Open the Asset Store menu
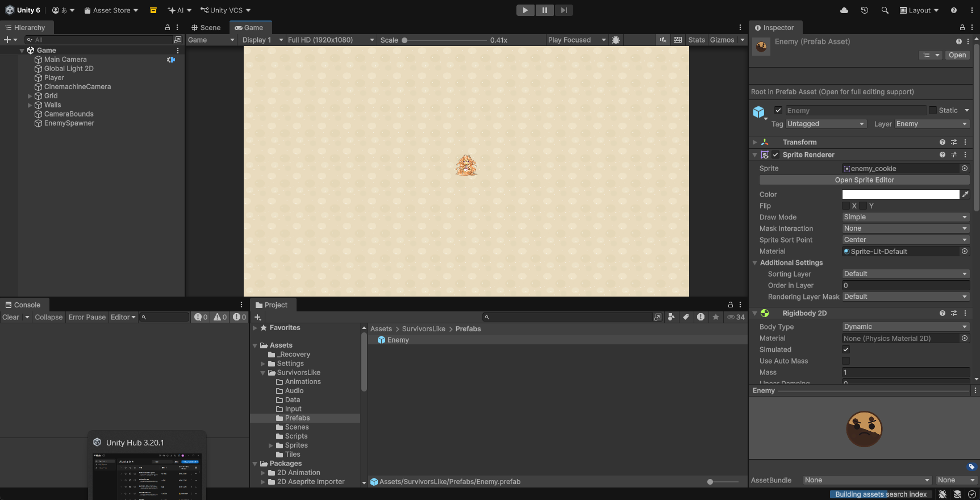The image size is (980, 500). click(x=111, y=10)
